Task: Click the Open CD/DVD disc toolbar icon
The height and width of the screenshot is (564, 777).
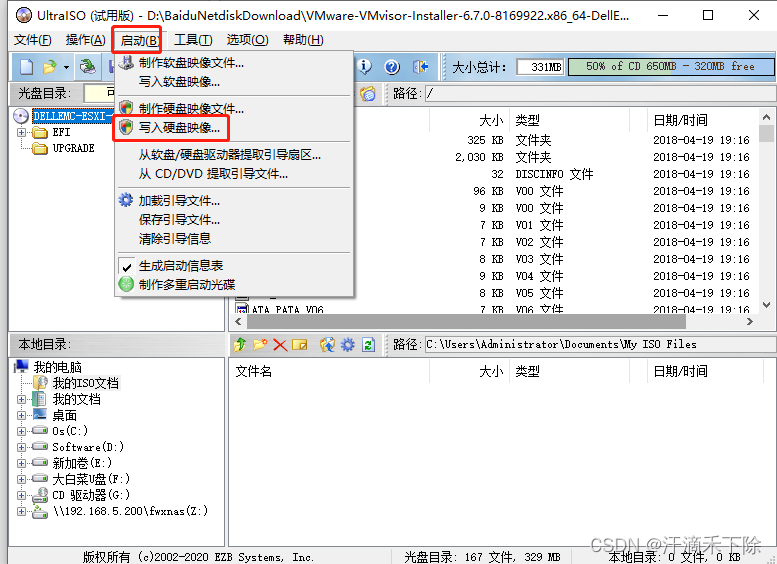Action: [x=88, y=67]
